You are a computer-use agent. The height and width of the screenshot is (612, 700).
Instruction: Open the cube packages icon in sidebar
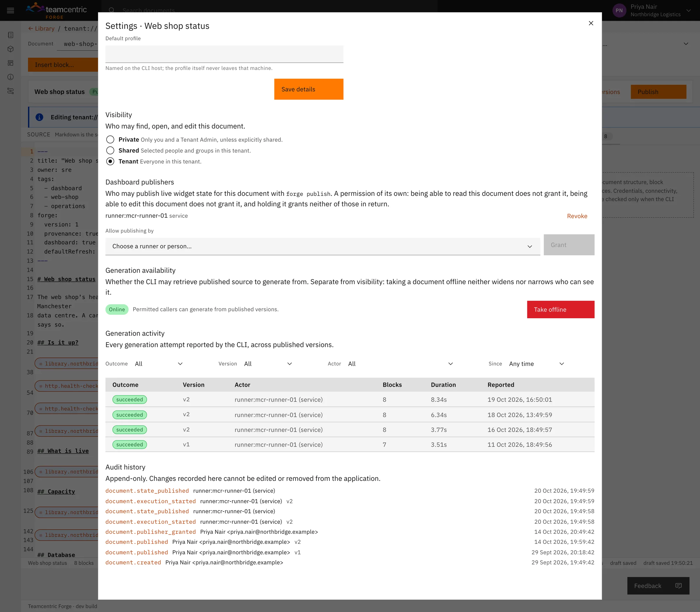point(10,49)
